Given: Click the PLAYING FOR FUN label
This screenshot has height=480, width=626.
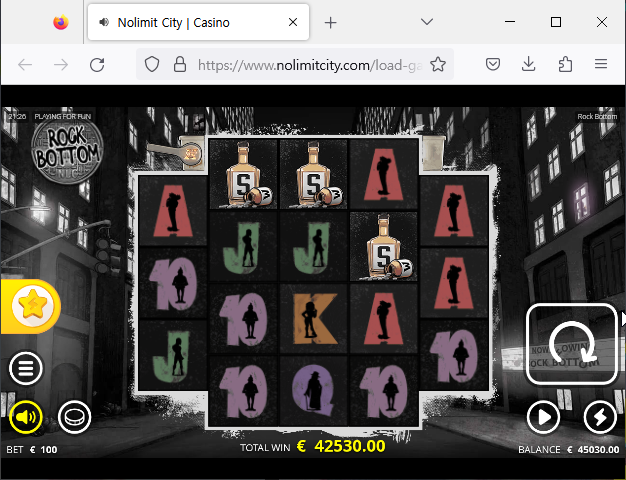Looking at the screenshot, I should 63,117.
